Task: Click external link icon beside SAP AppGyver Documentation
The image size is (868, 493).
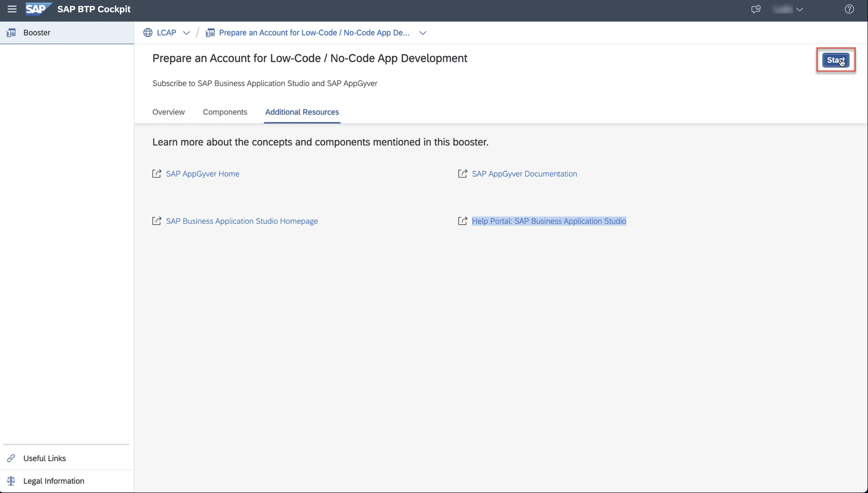Action: point(463,174)
